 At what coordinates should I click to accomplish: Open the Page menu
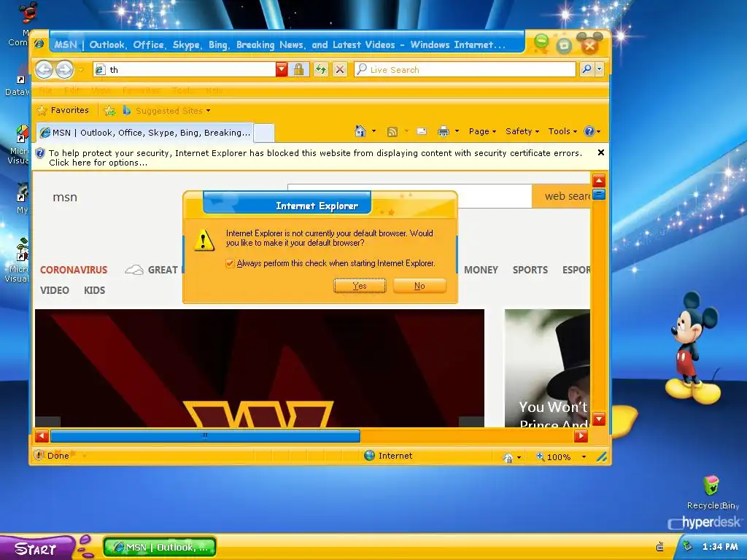482,131
